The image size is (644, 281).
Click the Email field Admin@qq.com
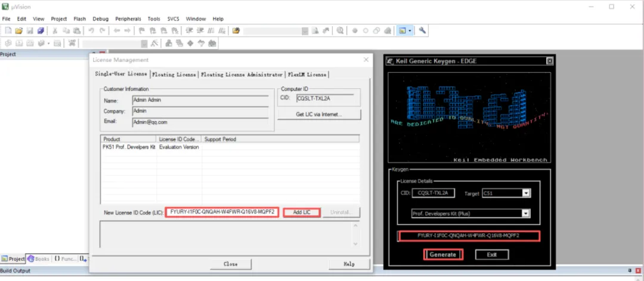(200, 122)
